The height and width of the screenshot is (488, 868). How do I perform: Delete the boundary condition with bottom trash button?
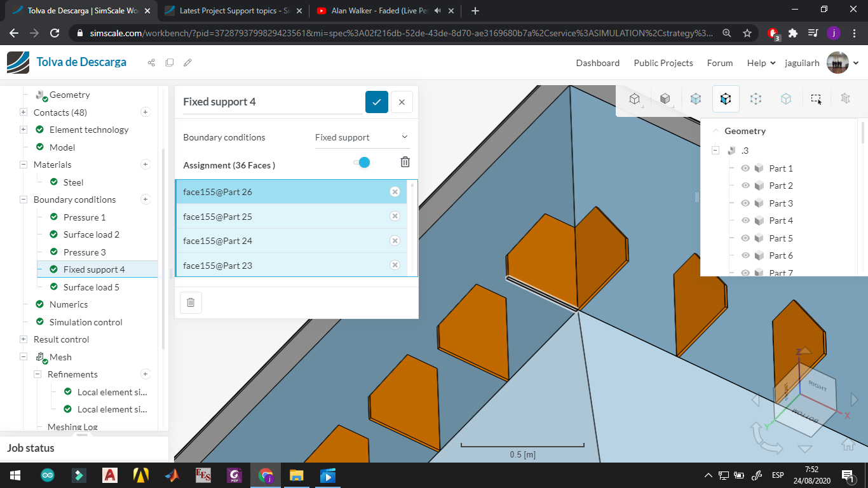191,303
